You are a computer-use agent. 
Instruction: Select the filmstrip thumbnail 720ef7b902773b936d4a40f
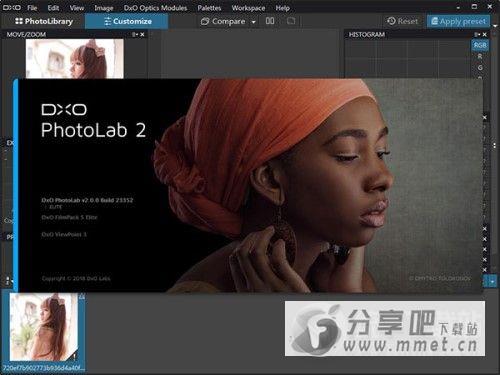pyautogui.click(x=43, y=327)
